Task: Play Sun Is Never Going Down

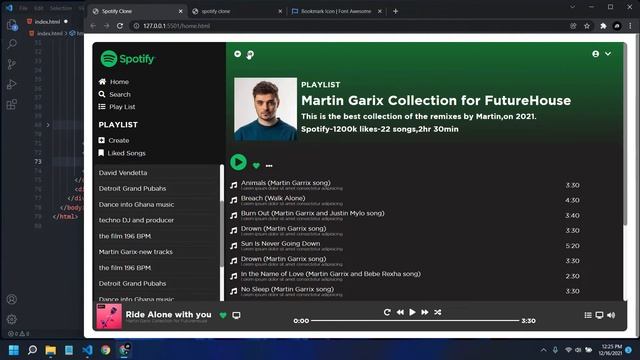Action: point(280,244)
